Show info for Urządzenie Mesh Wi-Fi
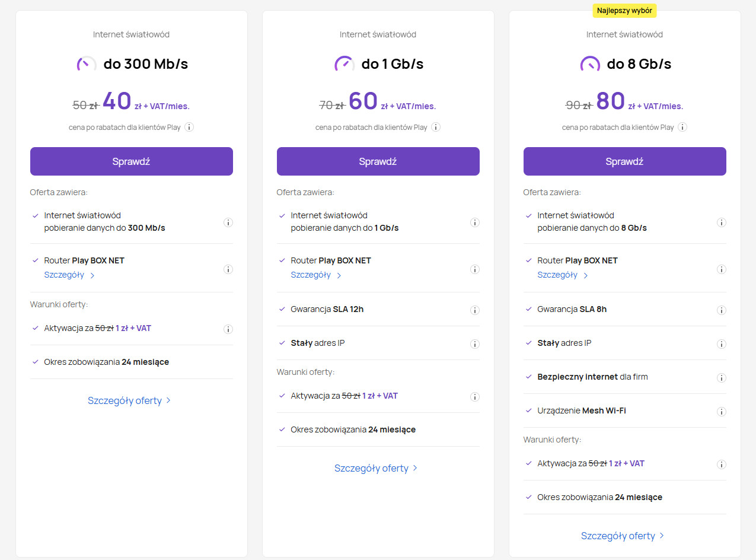This screenshot has width=756, height=560. [x=721, y=411]
